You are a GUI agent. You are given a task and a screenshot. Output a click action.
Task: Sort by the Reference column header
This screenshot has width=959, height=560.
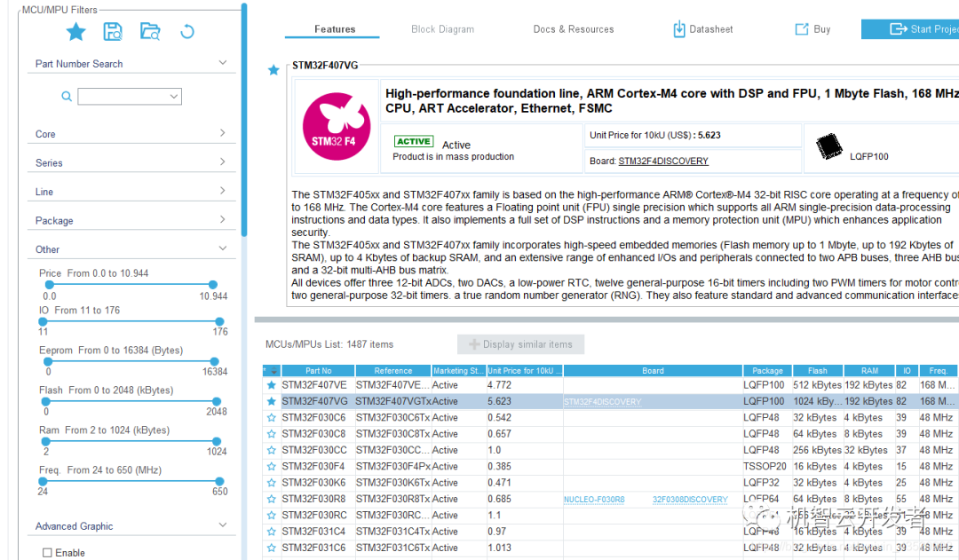(x=393, y=370)
